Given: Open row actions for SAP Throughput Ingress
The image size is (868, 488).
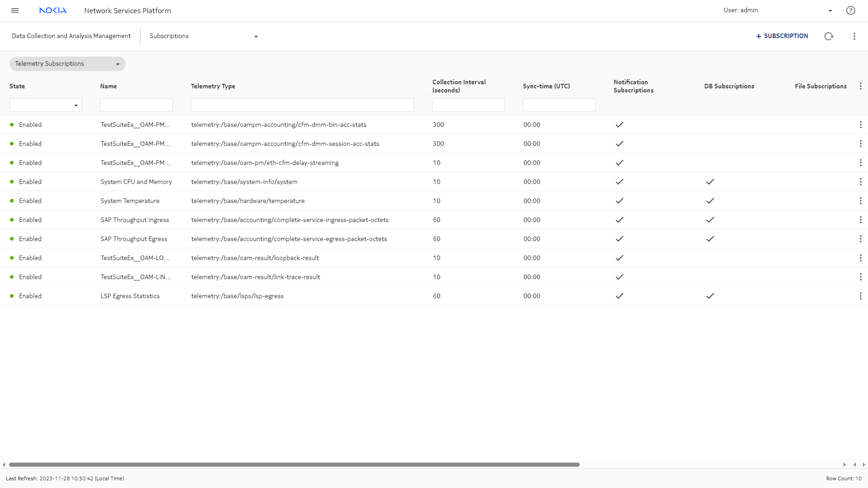Looking at the screenshot, I should tap(860, 220).
